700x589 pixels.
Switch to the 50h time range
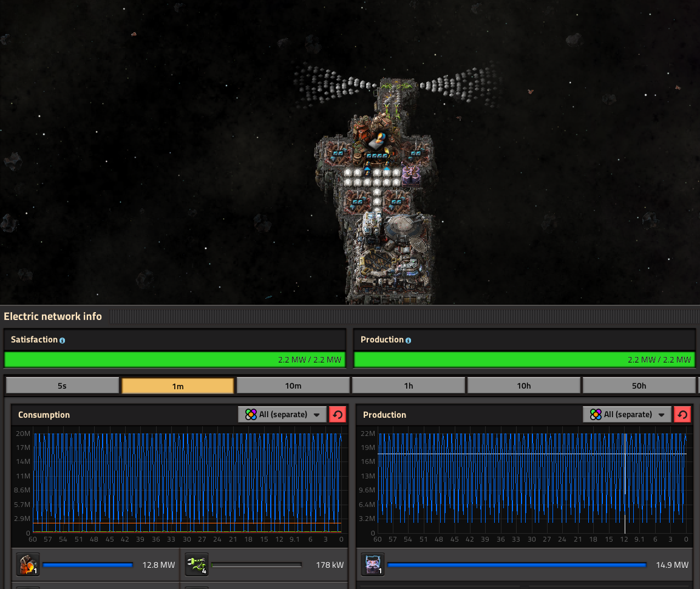pyautogui.click(x=639, y=386)
